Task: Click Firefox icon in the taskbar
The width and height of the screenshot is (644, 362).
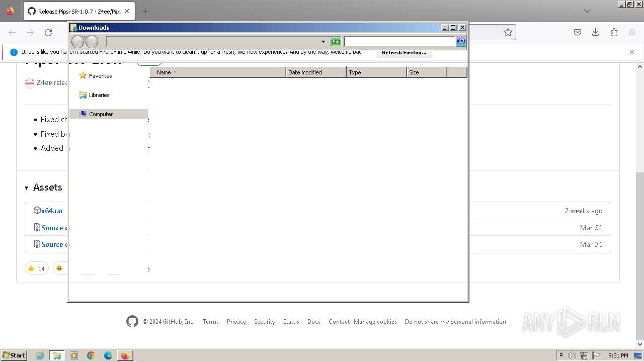Action: [125, 355]
